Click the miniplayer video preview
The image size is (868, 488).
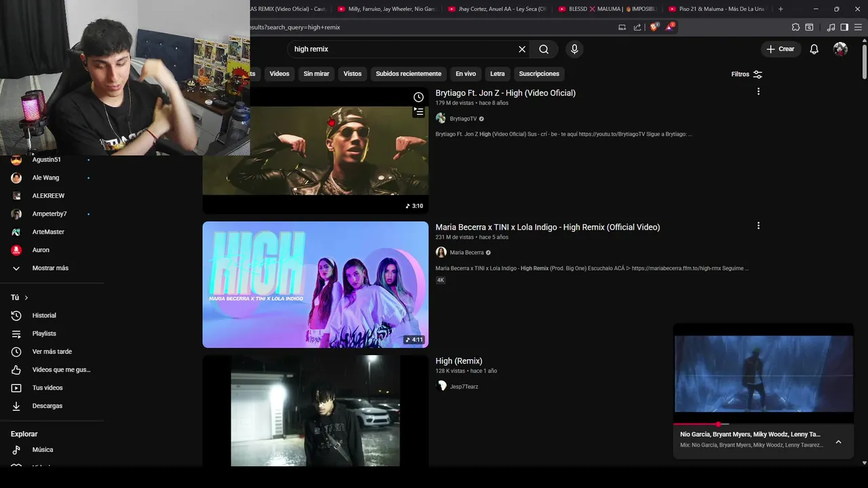[764, 373]
